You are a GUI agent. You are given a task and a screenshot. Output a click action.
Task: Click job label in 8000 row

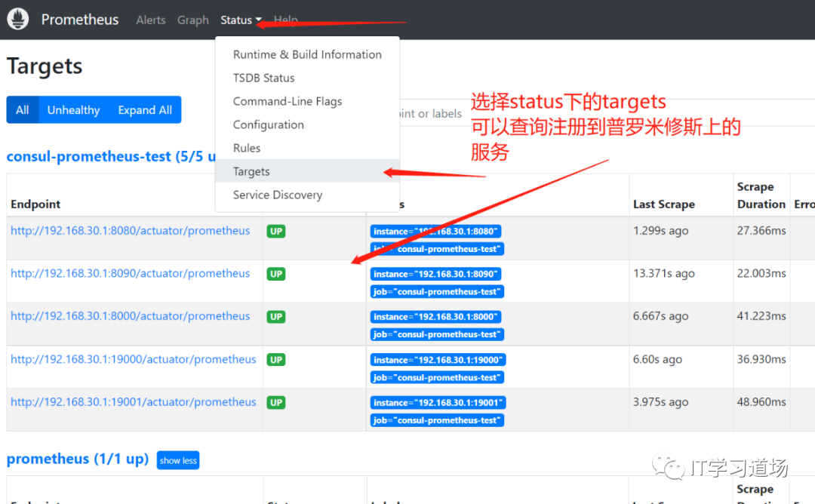(x=437, y=334)
